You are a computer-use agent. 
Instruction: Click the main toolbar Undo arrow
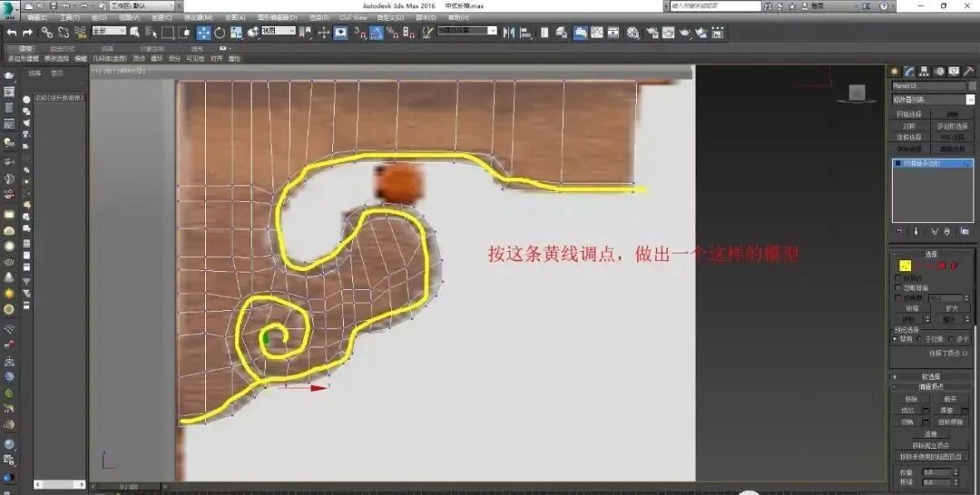tap(11, 33)
